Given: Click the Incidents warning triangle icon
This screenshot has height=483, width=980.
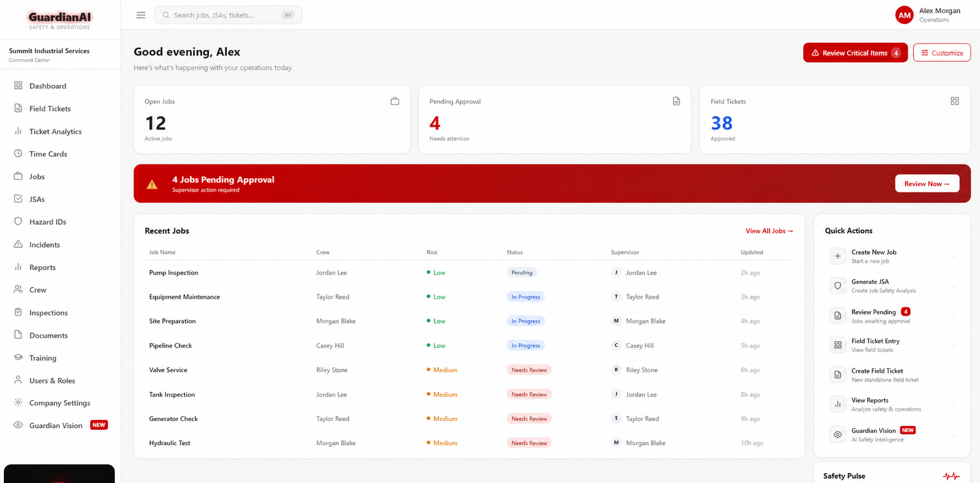Looking at the screenshot, I should click(x=18, y=244).
